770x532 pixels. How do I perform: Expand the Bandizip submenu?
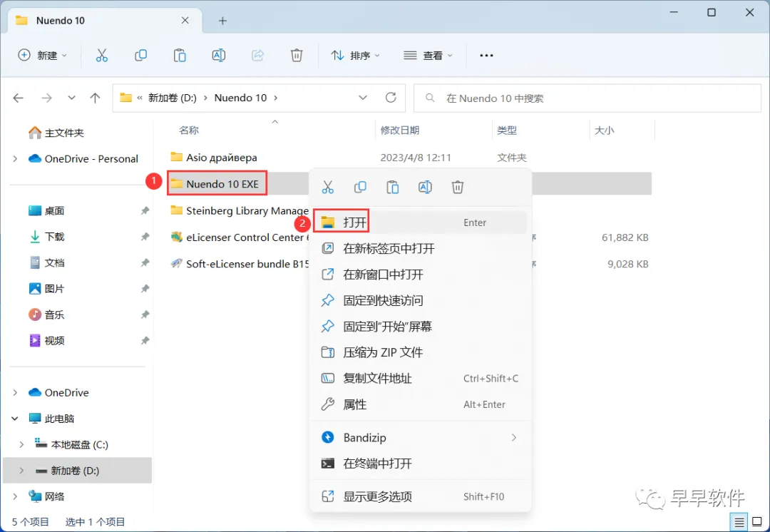513,438
